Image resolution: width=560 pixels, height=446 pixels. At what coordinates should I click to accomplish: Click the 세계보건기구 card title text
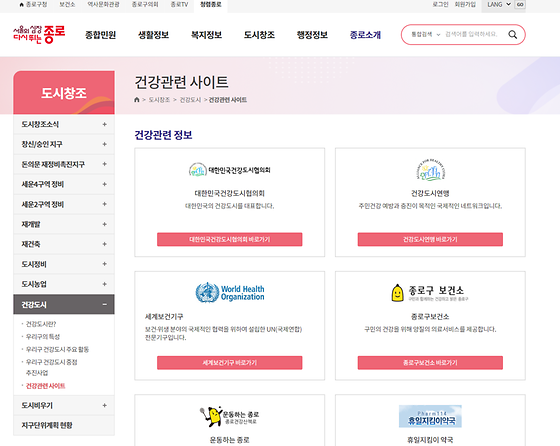[x=164, y=316]
